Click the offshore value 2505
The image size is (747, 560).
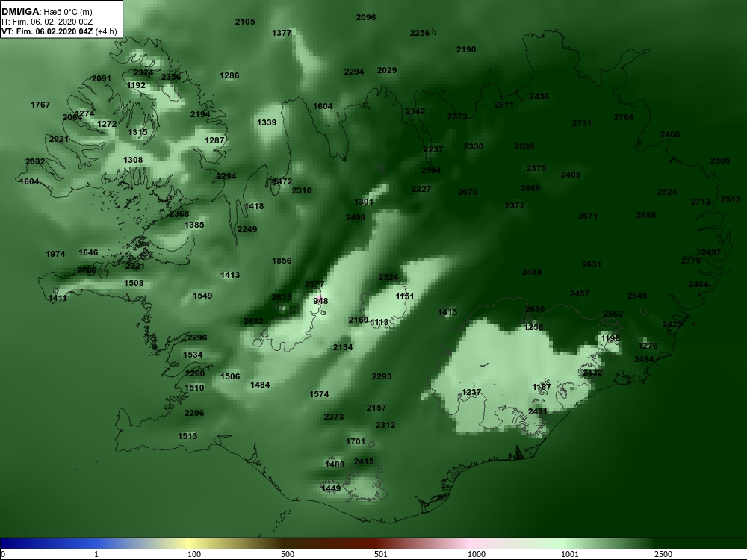[x=720, y=161]
